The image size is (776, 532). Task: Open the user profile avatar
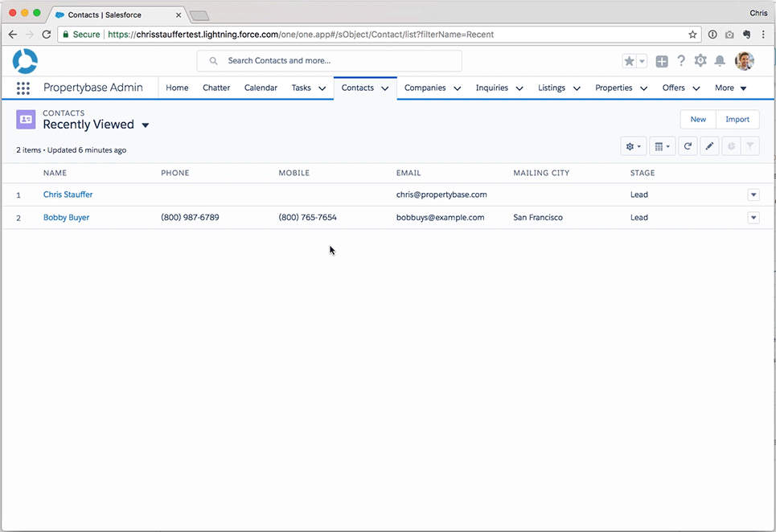click(x=745, y=61)
